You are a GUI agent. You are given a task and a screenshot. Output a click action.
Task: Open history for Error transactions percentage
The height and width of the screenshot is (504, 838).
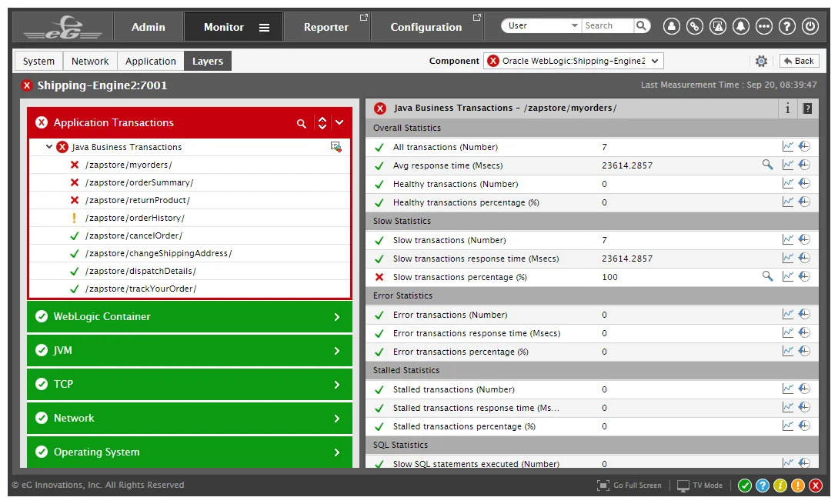[804, 351]
